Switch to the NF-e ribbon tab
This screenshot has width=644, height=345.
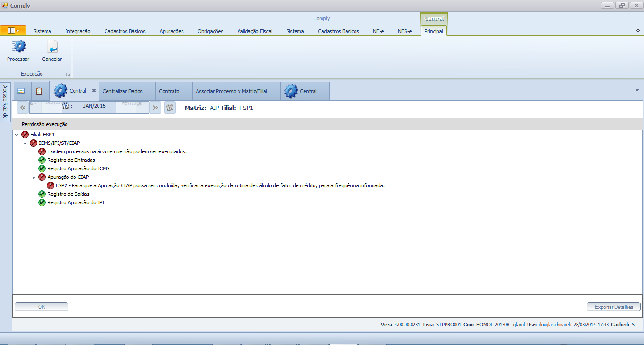click(379, 31)
